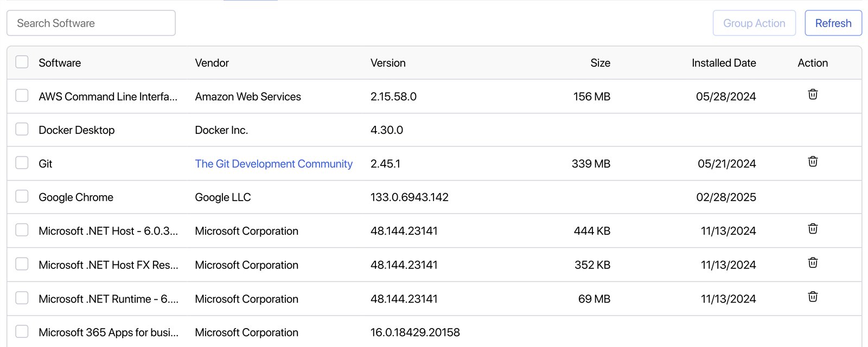Viewport: 868px width, 347px height.
Task: Click the Vendor column header
Action: (x=212, y=63)
